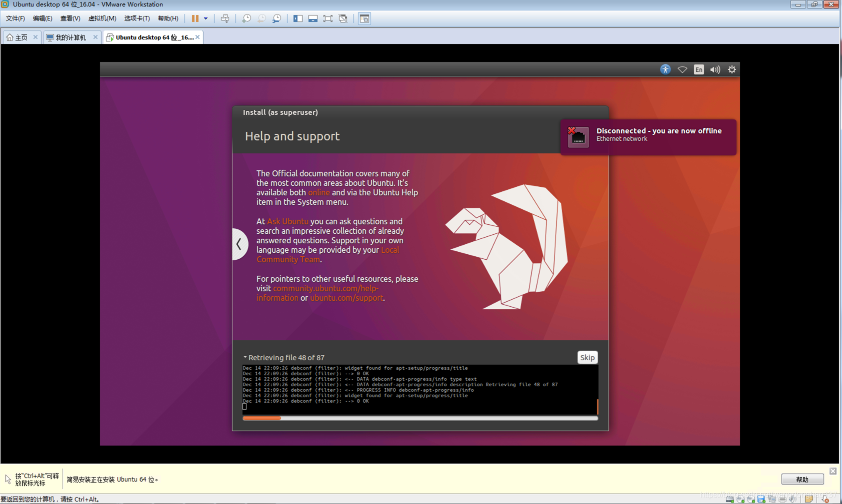Click the hard disk device status icon
The height and width of the screenshot is (504, 842).
point(730,499)
